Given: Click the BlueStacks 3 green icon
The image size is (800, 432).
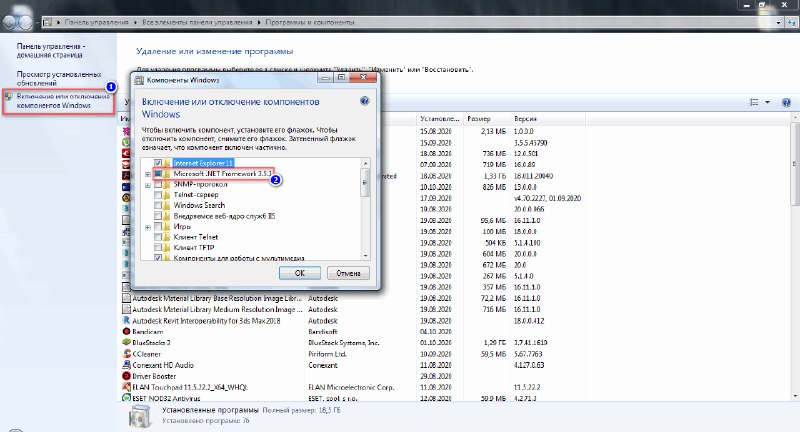Looking at the screenshot, I should pyautogui.click(x=127, y=343).
